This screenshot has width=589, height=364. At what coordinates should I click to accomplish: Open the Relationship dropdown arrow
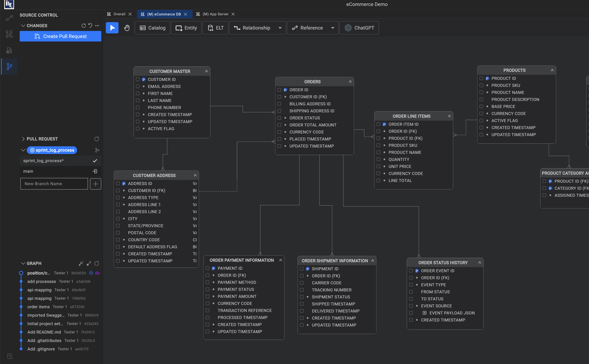(280, 28)
